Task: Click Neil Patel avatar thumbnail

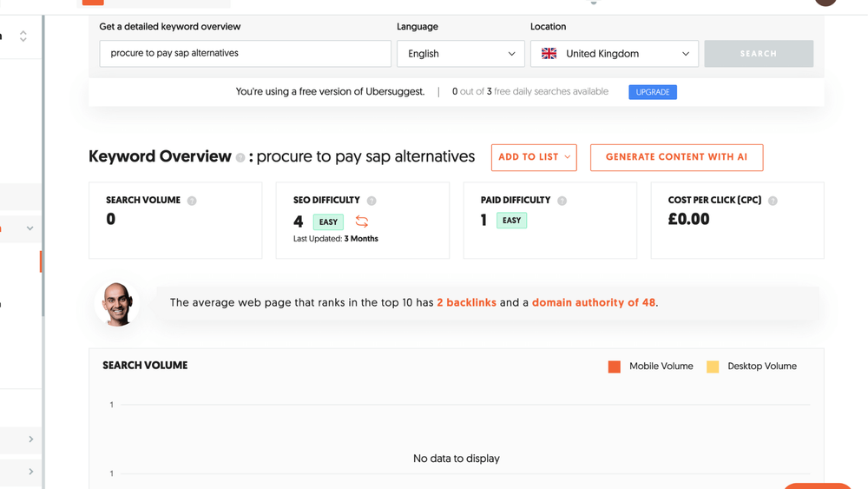Action: [117, 303]
